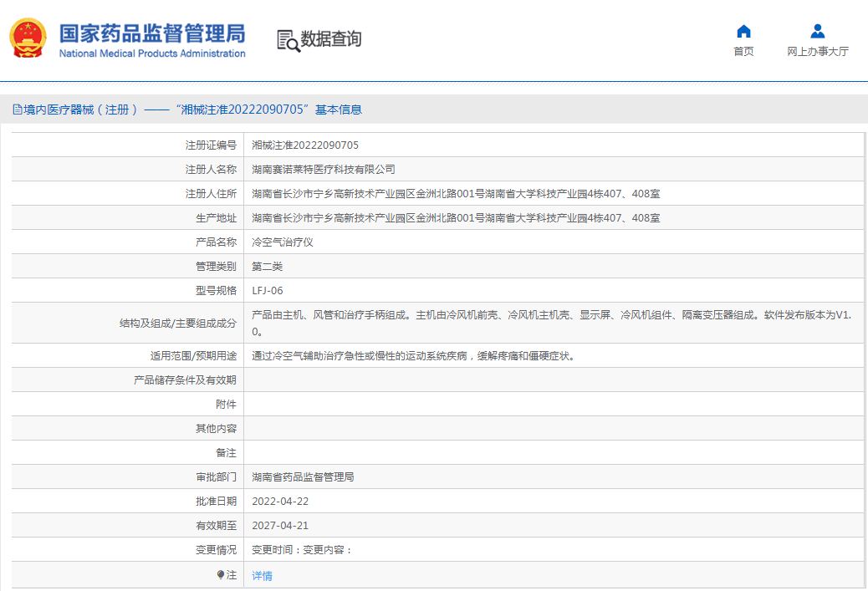The width and height of the screenshot is (868, 591).
Task: Select management category 第二类
Action: click(x=268, y=267)
